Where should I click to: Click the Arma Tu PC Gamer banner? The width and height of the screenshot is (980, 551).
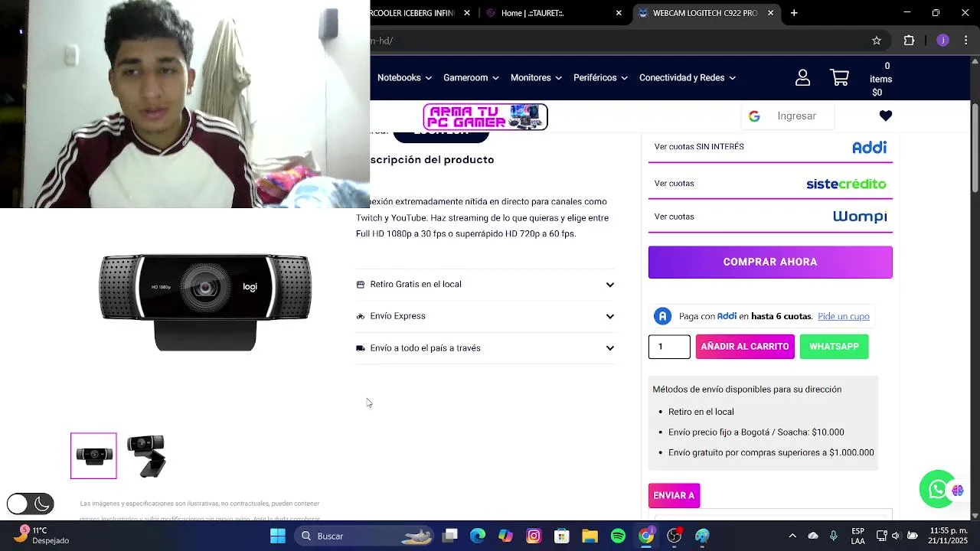485,117
